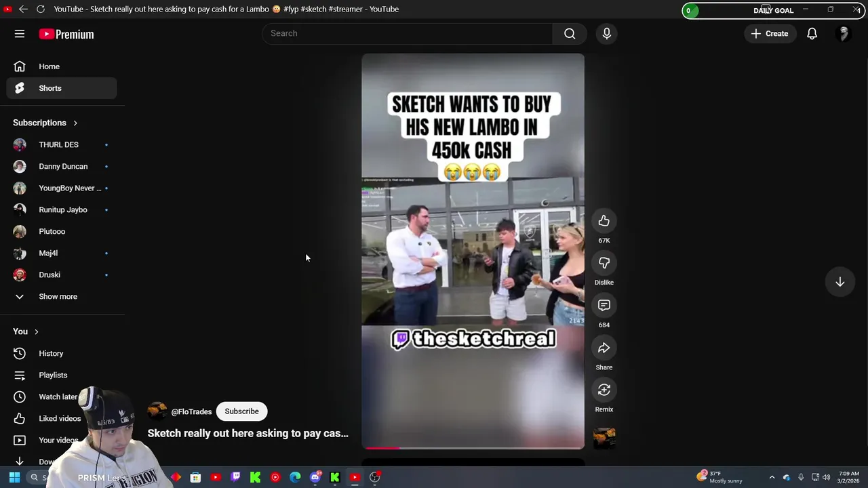Select Shorts in the sidebar
This screenshot has width=868, height=488.
[x=62, y=88]
